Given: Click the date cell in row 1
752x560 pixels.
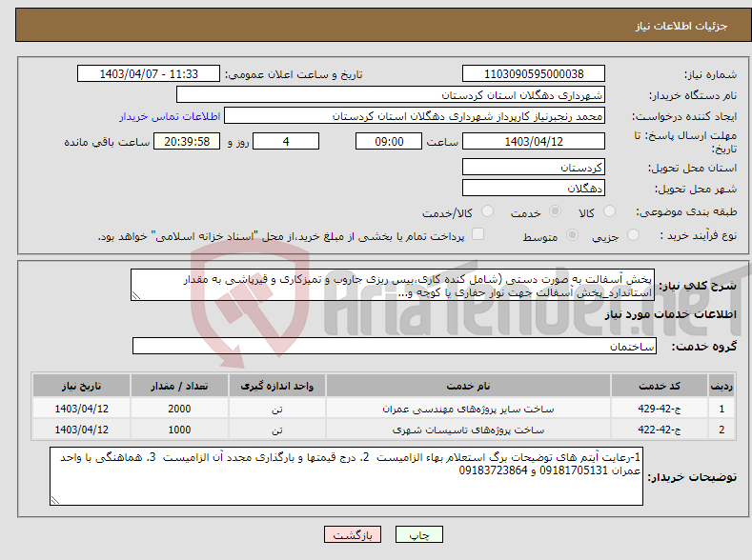Looking at the screenshot, I should [82, 409].
